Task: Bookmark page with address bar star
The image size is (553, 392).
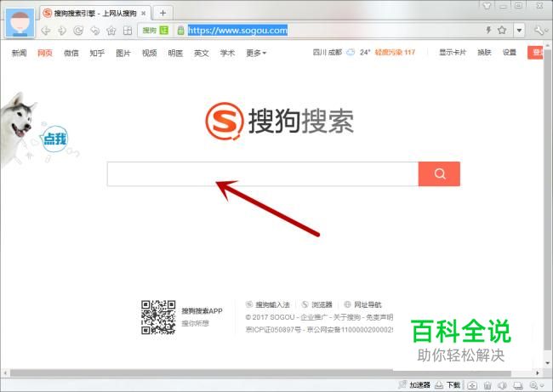Action: (502, 30)
